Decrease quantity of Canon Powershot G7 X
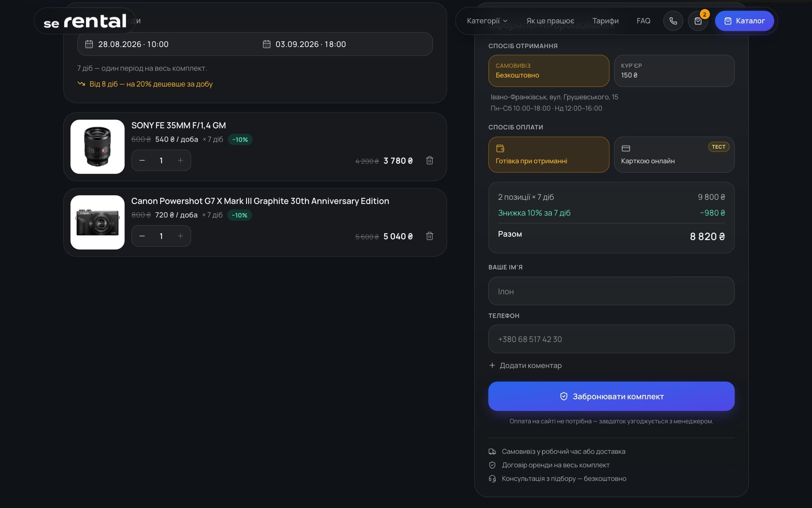The width and height of the screenshot is (812, 508). (142, 236)
